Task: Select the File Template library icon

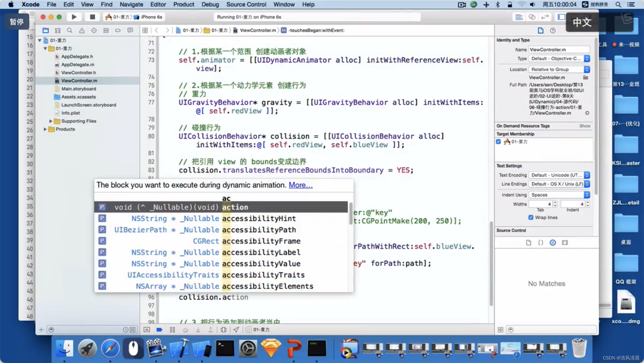Action: click(x=529, y=243)
